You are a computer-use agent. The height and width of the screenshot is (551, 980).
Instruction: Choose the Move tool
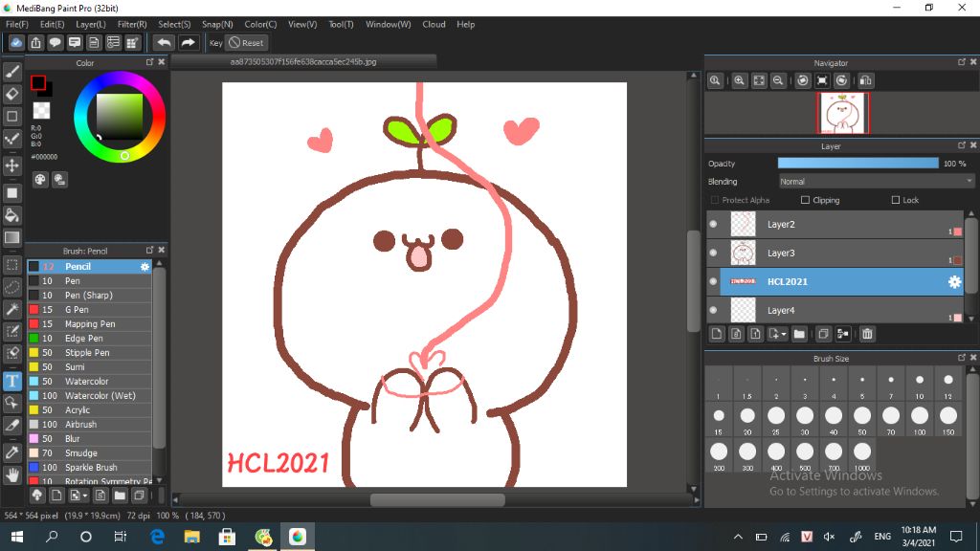click(x=11, y=165)
